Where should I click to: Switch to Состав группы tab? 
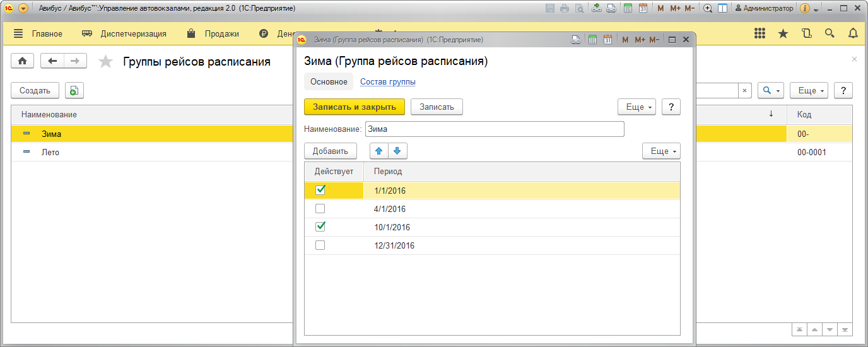point(387,82)
